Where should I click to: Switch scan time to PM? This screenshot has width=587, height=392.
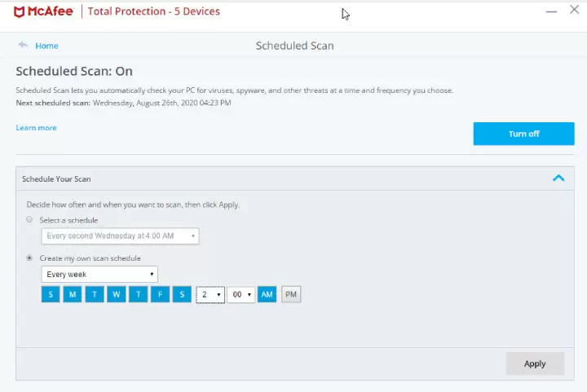click(x=291, y=294)
